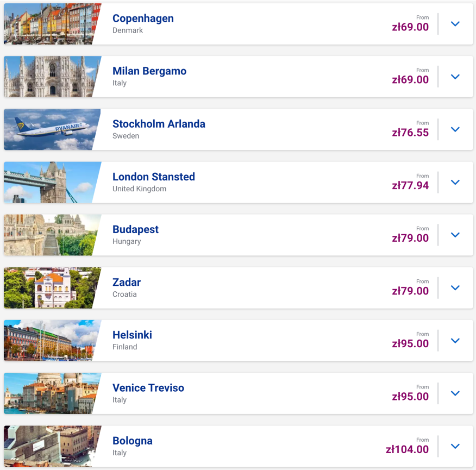Click the Ryanair plane thumbnail for Stockholm
The height and width of the screenshot is (470, 476).
coord(52,129)
